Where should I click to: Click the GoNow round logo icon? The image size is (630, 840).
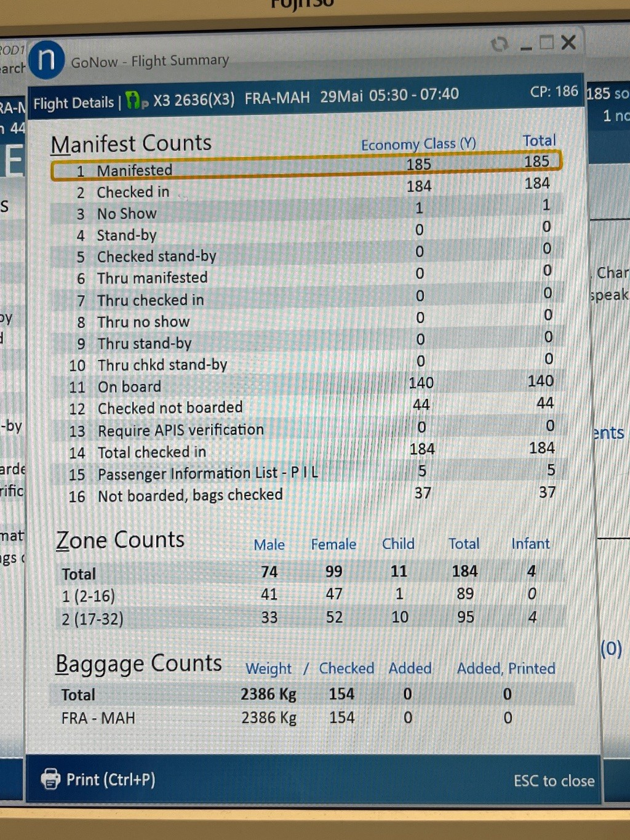tap(46, 60)
